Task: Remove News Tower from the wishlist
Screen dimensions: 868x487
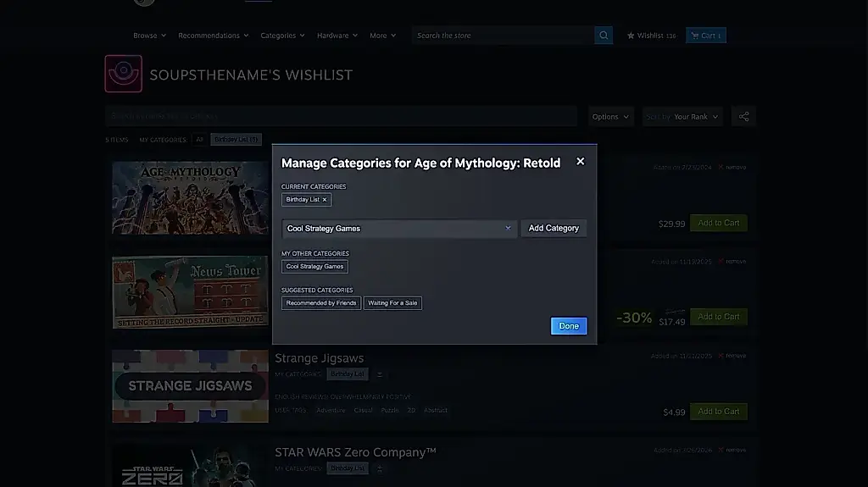Action: click(732, 261)
